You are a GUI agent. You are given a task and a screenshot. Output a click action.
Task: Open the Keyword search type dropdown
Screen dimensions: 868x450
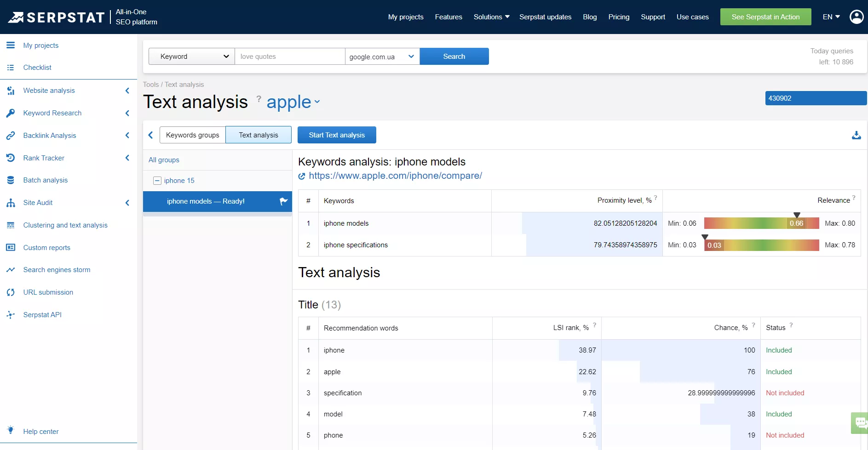[192, 57]
